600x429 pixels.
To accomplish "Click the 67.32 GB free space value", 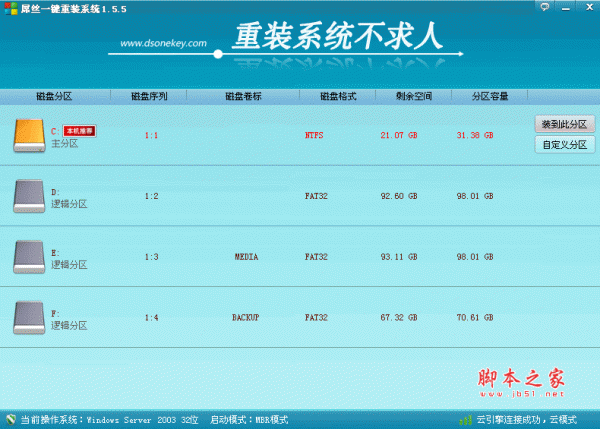I will pos(399,318).
